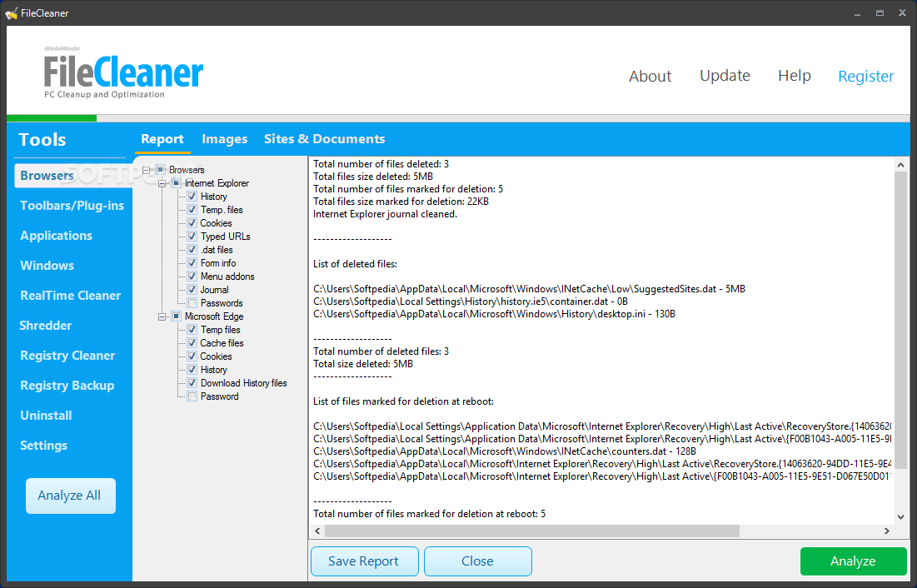Toggle the .dat files checkbox
917x588 pixels.
(192, 250)
